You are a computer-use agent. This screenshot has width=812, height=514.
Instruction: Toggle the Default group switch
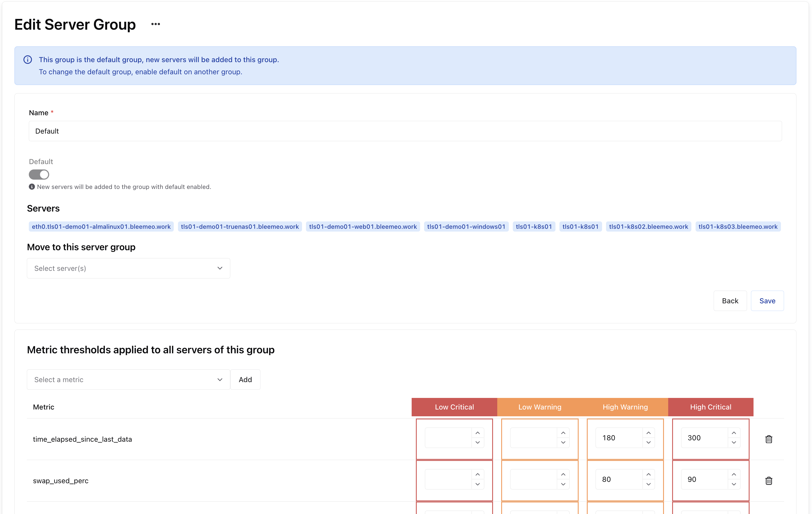(39, 175)
